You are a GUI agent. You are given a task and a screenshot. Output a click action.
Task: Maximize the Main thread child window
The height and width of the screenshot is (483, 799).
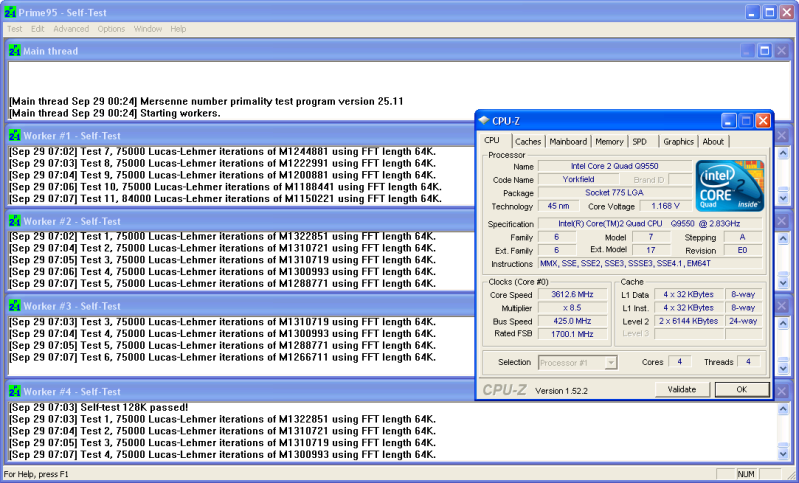coord(764,50)
